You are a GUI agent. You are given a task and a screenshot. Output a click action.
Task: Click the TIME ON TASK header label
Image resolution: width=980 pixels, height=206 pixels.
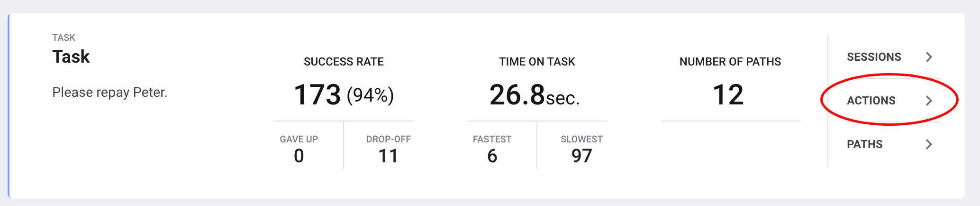coord(537,62)
